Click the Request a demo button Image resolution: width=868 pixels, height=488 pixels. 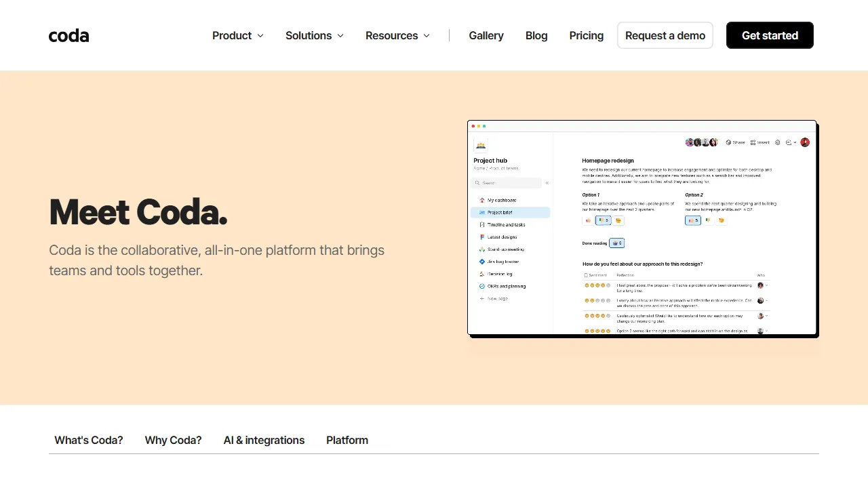(x=665, y=35)
